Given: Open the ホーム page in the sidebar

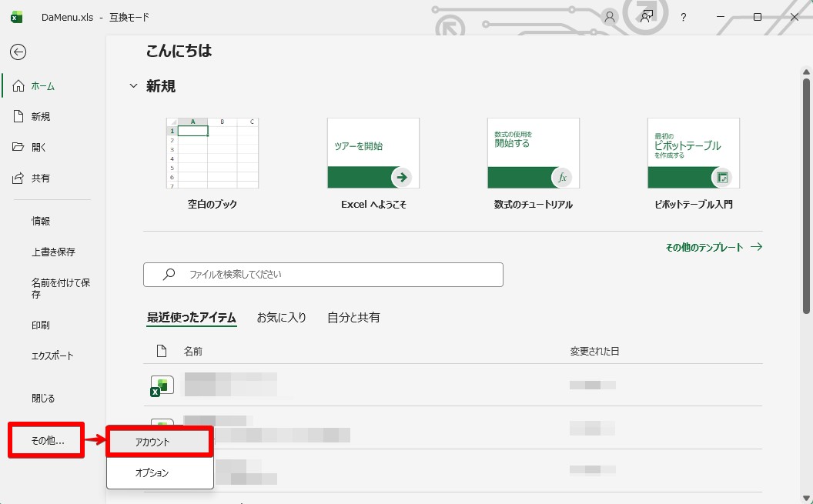Looking at the screenshot, I should click(x=42, y=86).
